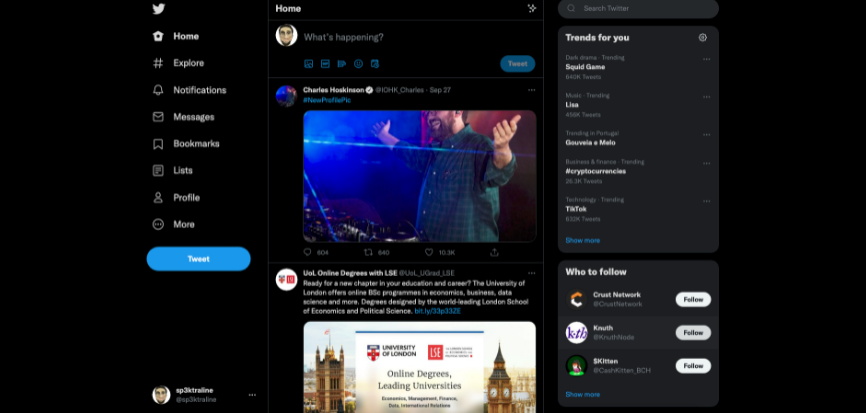
Task: Open the DJ photo in Hoskinson tweet
Action: (420, 176)
